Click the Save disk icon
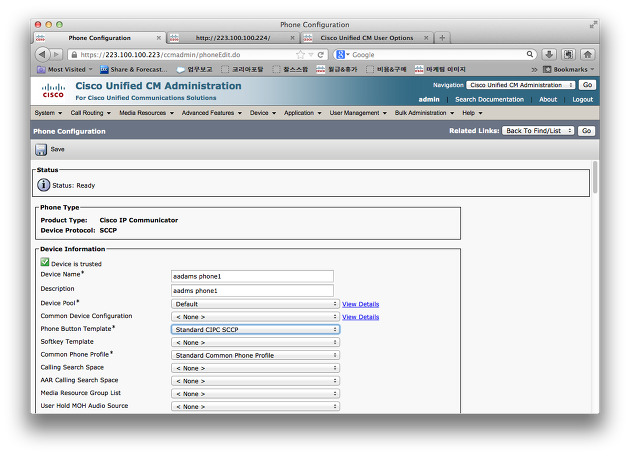 [x=41, y=149]
